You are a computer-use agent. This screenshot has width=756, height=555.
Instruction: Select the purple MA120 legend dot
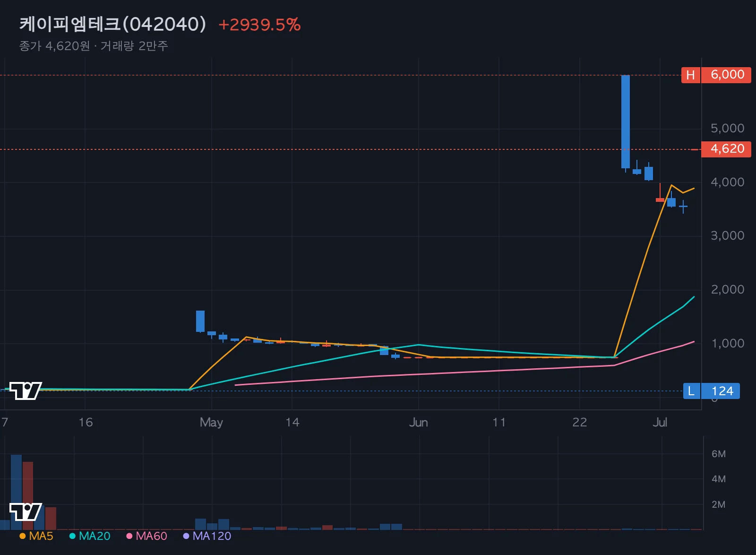tap(186, 536)
